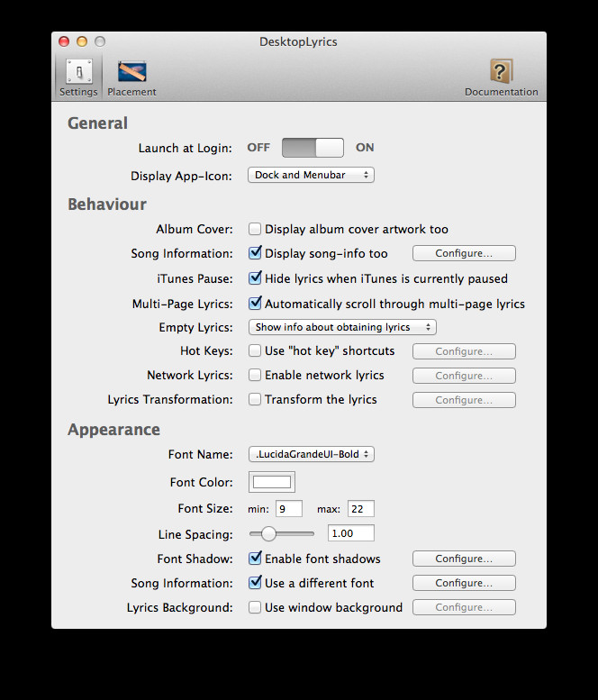Check Transform the lyrics option
This screenshot has height=700, width=598.
pos(255,399)
